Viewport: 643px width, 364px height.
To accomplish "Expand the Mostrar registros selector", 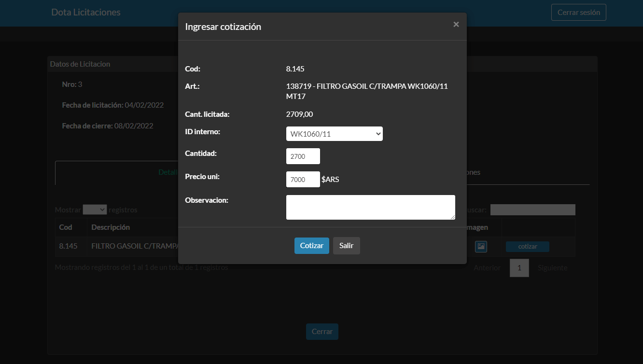I will coord(95,210).
